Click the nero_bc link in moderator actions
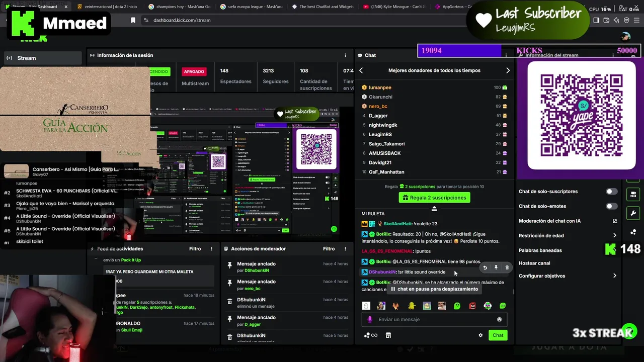The image size is (644, 362). click(x=253, y=289)
